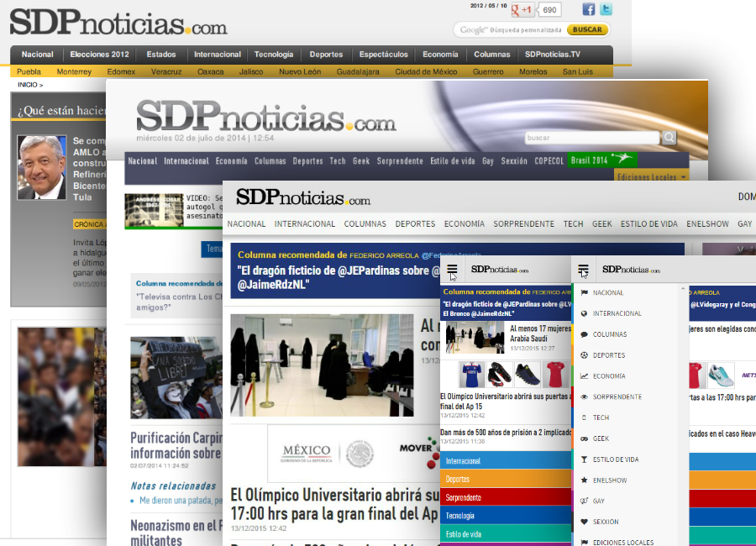Open the "Dan más de 500 años de prisión" mobile headline
The width and height of the screenshot is (756, 546).
(506, 433)
